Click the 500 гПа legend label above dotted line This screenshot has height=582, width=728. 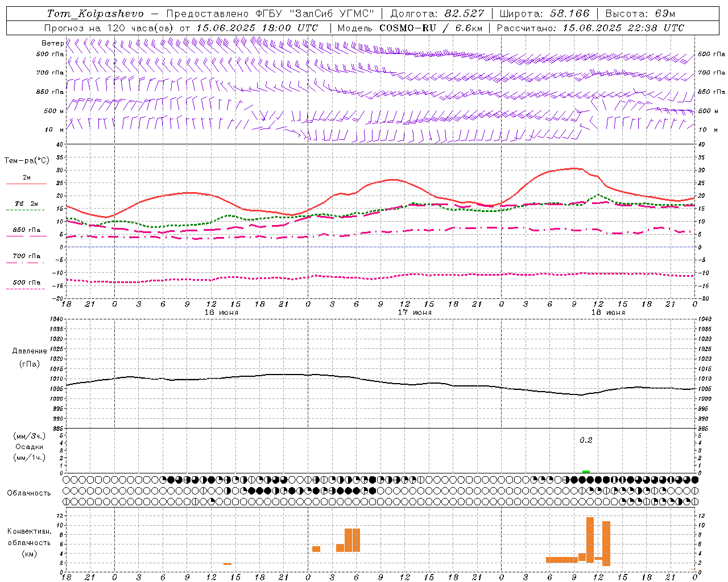pos(27,282)
